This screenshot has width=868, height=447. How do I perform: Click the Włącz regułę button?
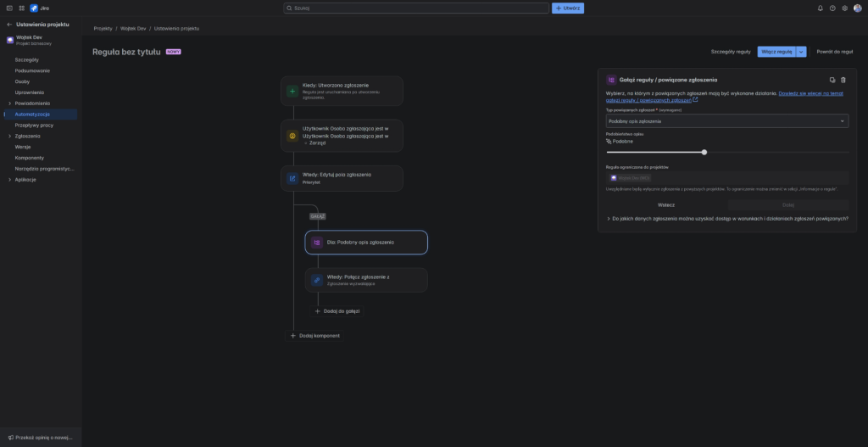(x=776, y=52)
